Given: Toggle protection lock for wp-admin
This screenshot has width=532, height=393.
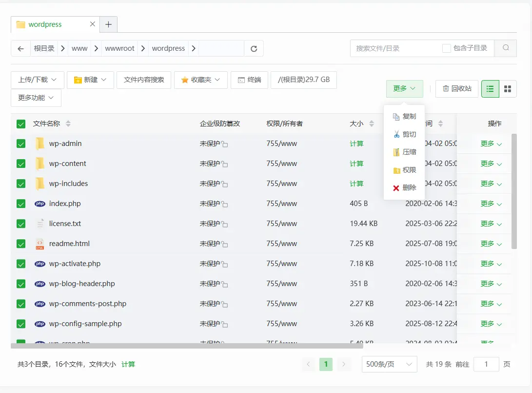Looking at the screenshot, I should click(225, 145).
